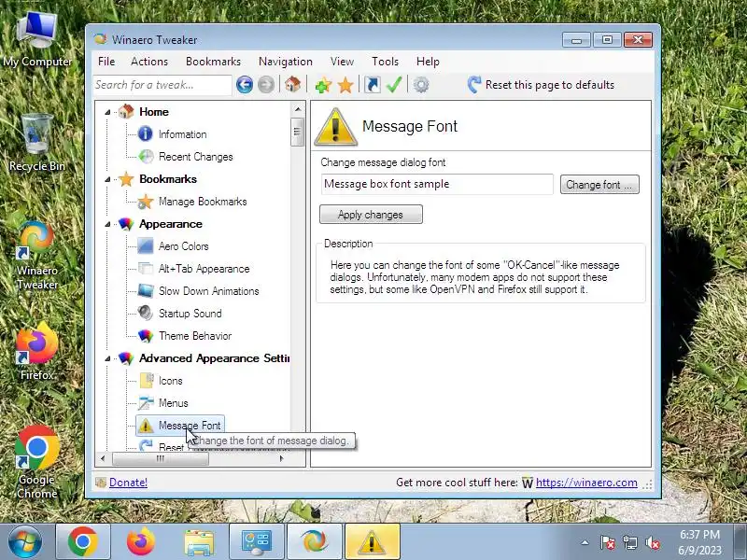The image size is (747, 560).
Task: Click the Aero Colors tree icon
Action: coord(146,246)
